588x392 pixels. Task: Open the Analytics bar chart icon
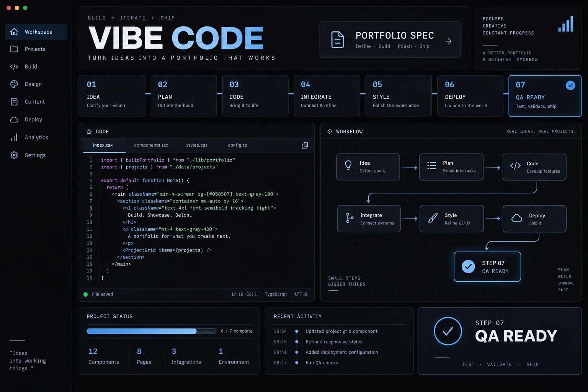click(x=14, y=137)
